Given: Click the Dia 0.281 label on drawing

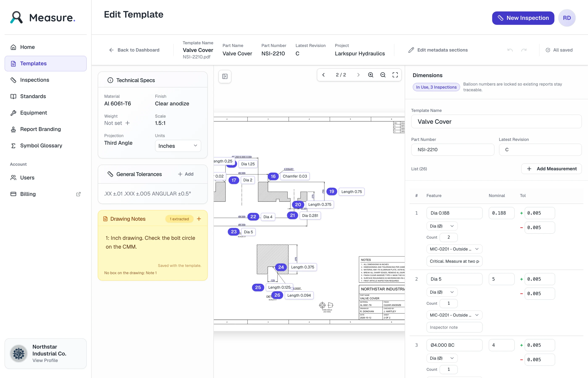Looking at the screenshot, I should pos(310,215).
